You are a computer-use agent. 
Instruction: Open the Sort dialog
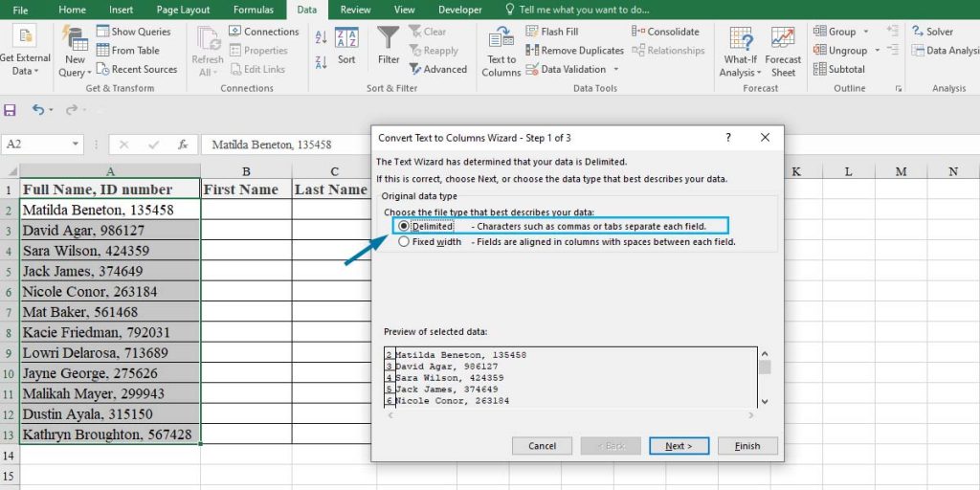(x=346, y=45)
